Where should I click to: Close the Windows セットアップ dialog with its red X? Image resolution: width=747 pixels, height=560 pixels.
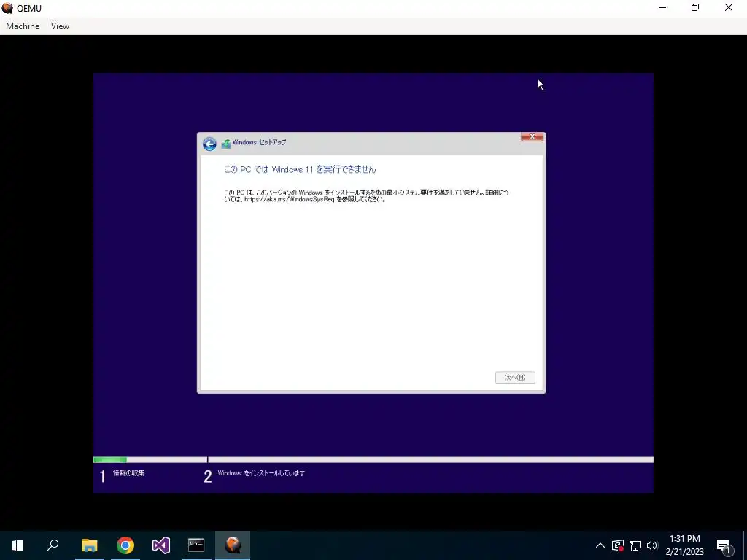click(x=532, y=137)
